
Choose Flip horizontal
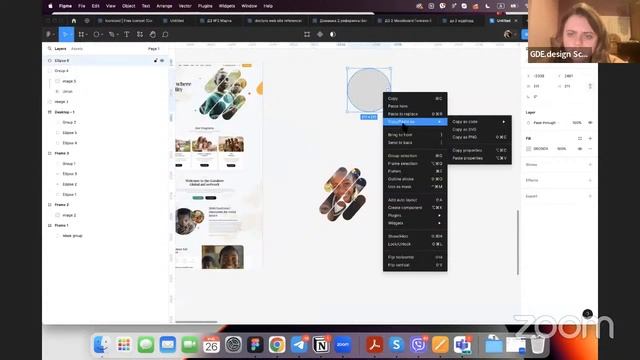[x=415, y=257]
